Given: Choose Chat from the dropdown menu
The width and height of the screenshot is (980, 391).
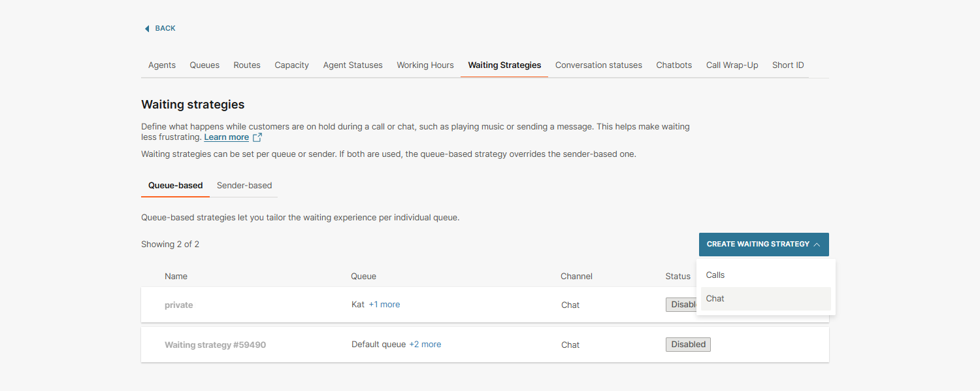Looking at the screenshot, I should [766, 299].
